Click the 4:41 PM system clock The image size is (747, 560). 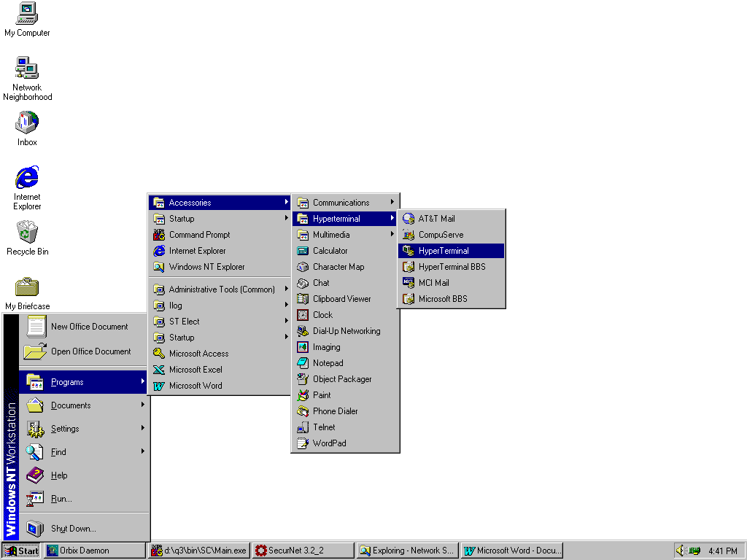(722, 551)
